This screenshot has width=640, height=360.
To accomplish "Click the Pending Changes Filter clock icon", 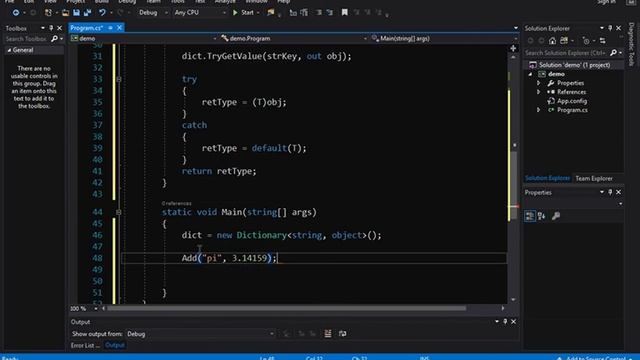I will 586,41.
